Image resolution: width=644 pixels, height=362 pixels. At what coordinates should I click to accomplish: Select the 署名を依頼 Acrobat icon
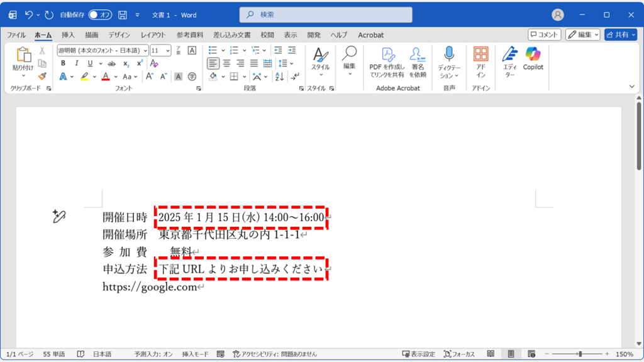click(x=416, y=62)
